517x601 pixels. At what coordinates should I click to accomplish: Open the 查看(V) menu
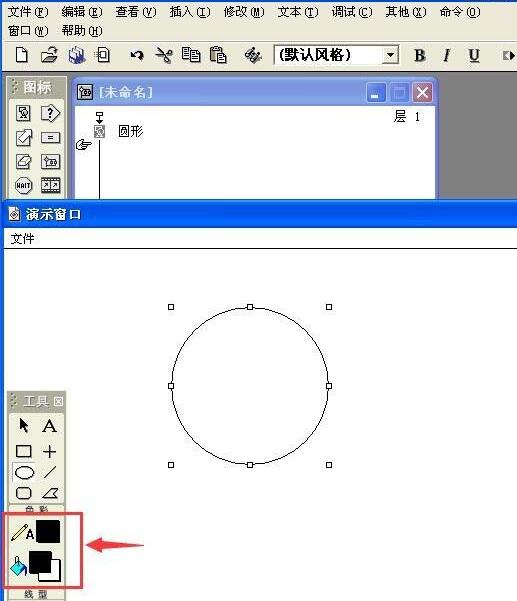pos(136,12)
